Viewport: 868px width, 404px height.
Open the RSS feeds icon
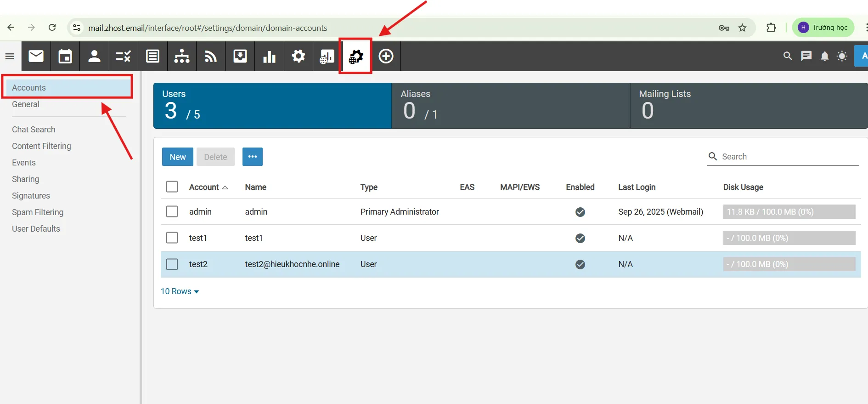[x=211, y=57]
